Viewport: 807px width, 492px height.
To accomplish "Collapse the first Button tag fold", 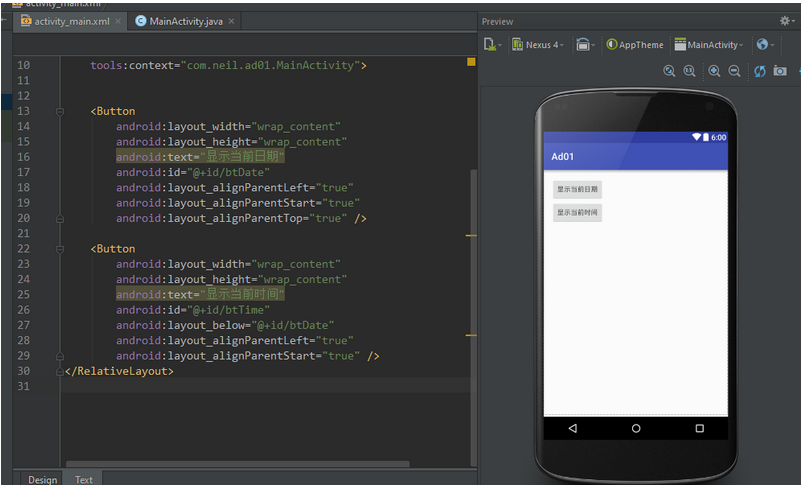I will coord(61,112).
